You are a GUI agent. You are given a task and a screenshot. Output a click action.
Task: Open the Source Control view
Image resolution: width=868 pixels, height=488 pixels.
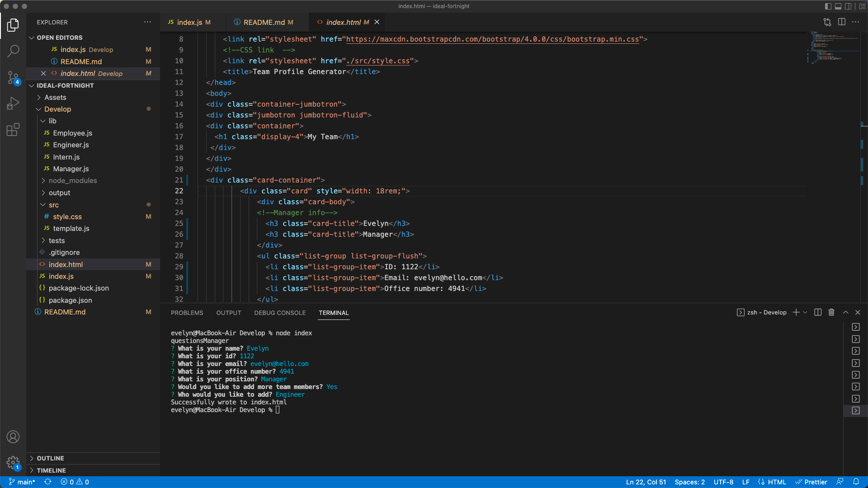[13, 77]
